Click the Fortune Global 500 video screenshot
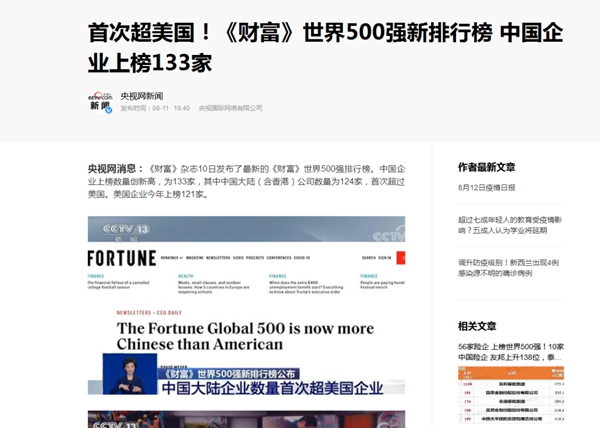The height and width of the screenshot is (428, 600). tap(246, 305)
